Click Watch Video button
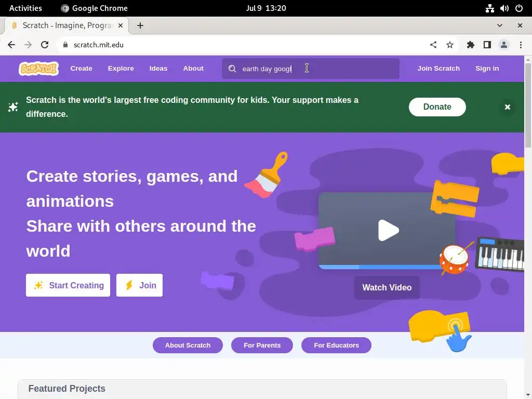The height and width of the screenshot is (399, 532). tap(387, 288)
